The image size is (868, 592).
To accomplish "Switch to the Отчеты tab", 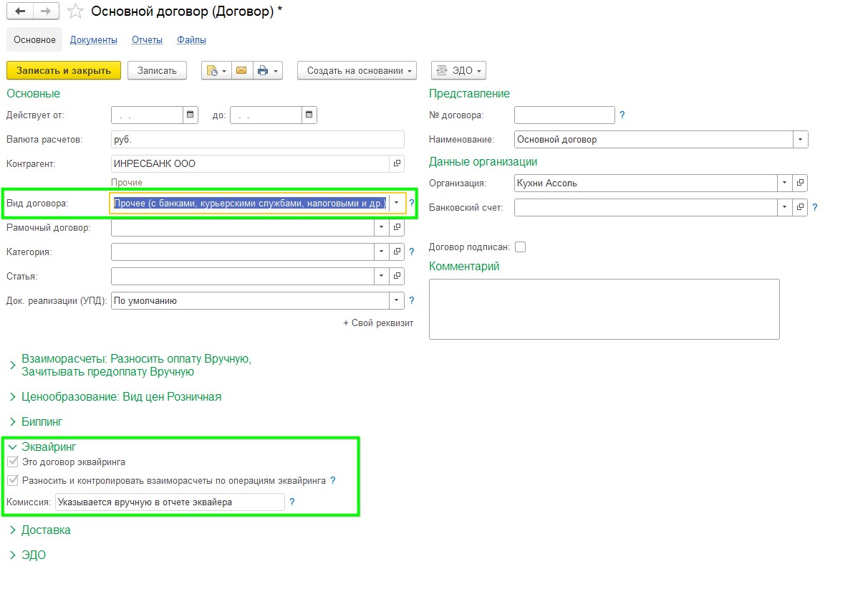I will pos(148,40).
